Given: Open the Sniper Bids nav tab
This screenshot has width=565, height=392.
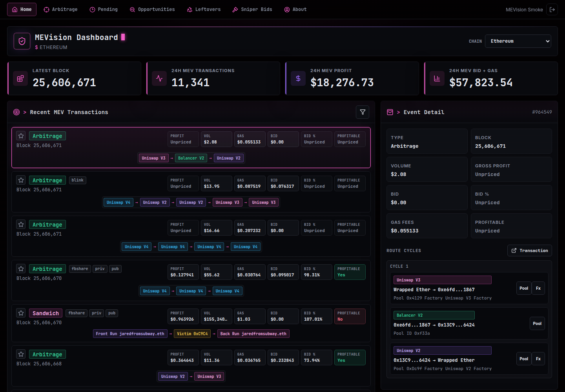Looking at the screenshot, I should coord(252,9).
